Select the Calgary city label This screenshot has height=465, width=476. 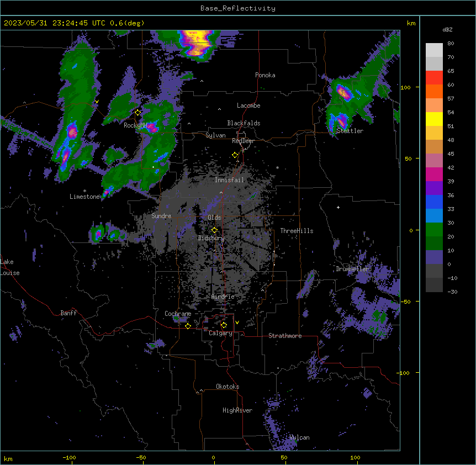click(220, 333)
